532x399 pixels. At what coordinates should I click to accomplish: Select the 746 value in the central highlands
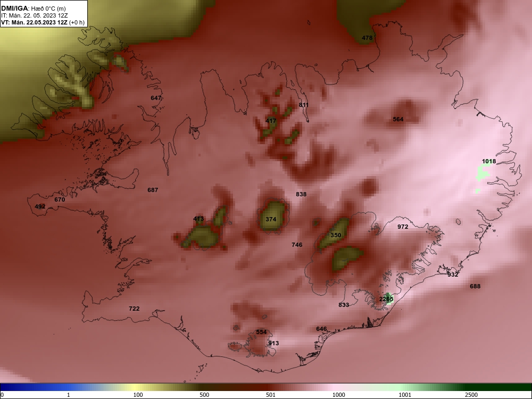tap(297, 245)
